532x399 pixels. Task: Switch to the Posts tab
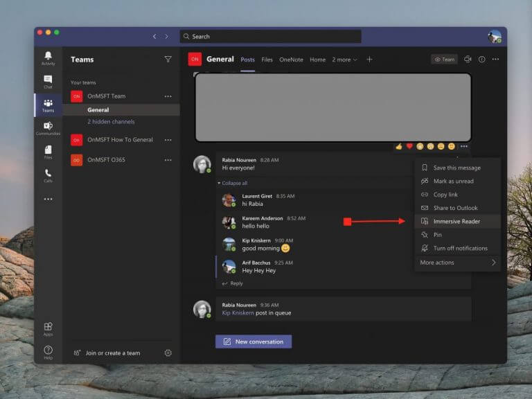(x=248, y=60)
